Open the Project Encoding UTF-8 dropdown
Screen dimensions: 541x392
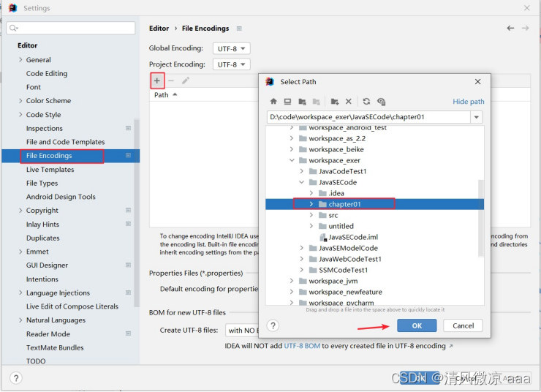tap(231, 64)
